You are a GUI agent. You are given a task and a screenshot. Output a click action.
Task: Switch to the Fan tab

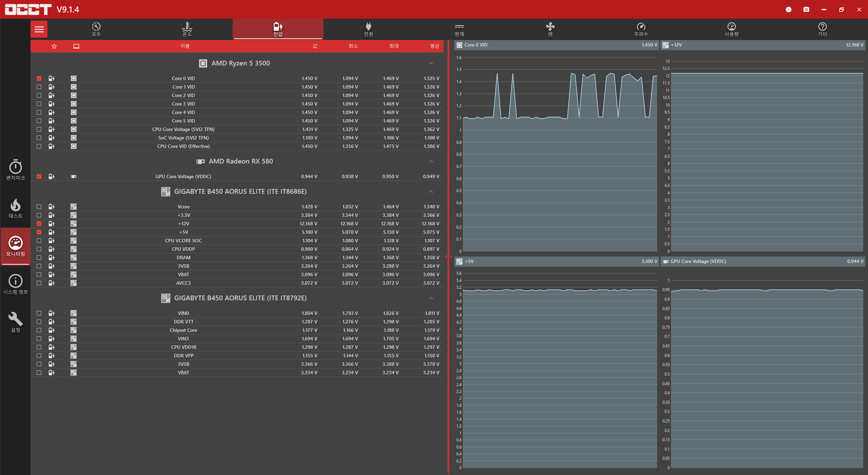coord(550,29)
